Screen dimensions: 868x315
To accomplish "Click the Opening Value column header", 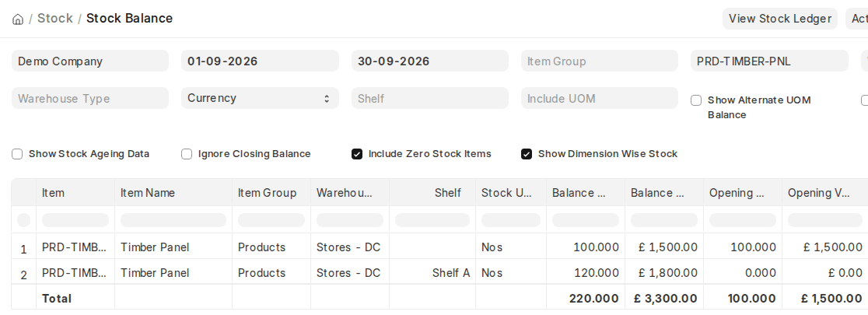I will pos(824,193).
